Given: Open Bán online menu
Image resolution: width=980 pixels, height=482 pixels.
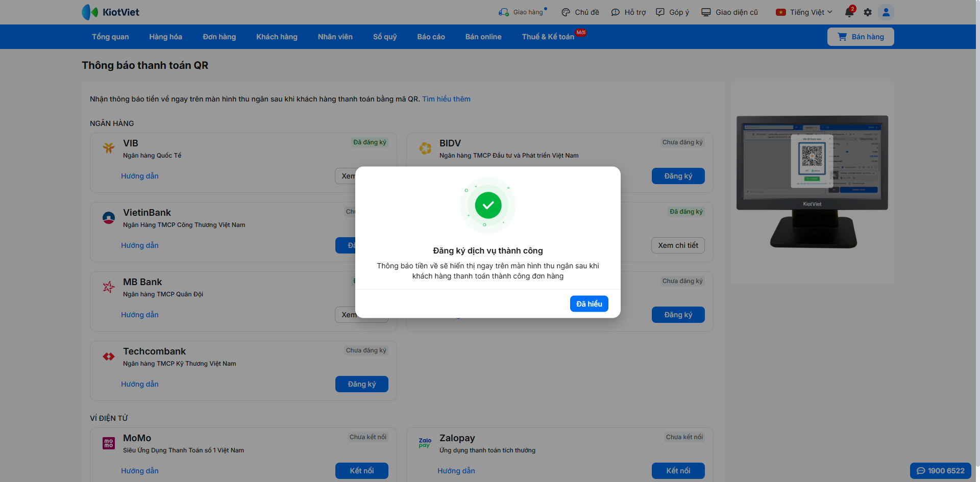Looking at the screenshot, I should coord(483,37).
